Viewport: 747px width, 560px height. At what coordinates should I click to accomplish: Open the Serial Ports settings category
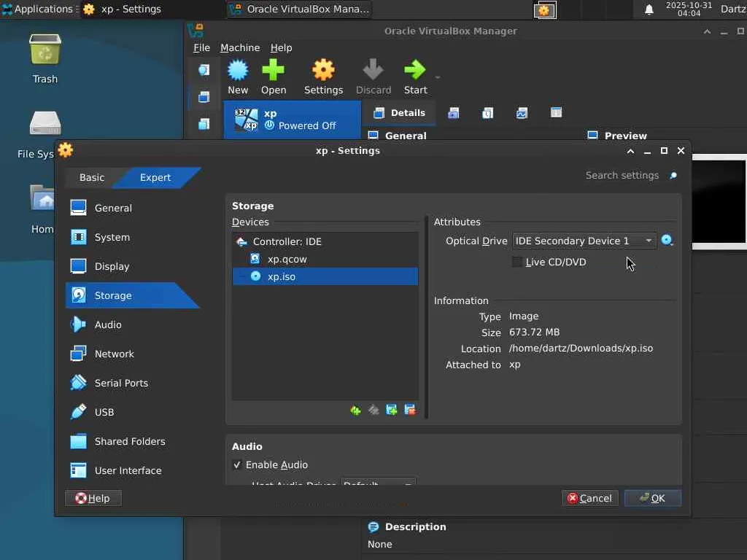[x=133, y=383]
